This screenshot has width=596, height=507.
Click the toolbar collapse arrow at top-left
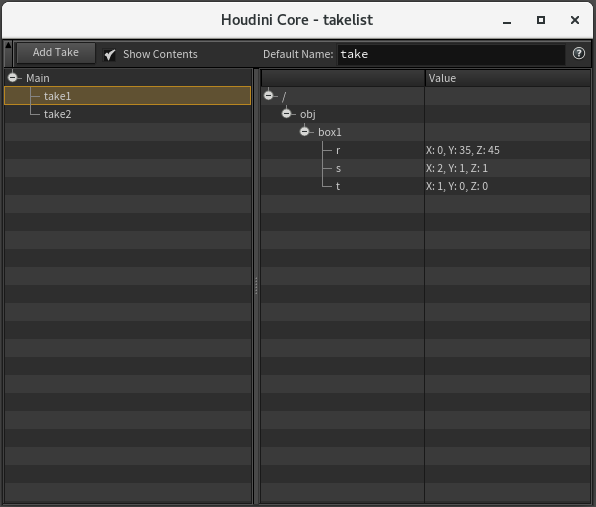[8, 46]
